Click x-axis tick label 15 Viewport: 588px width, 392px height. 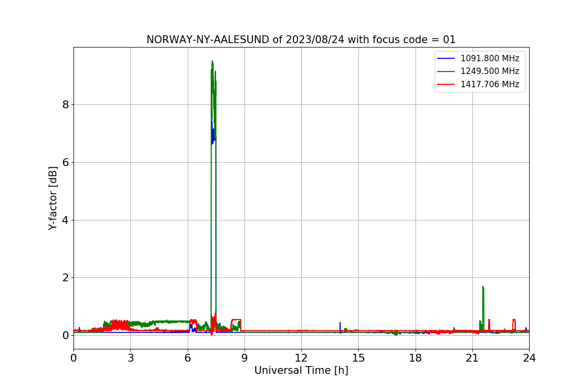pyautogui.click(x=358, y=358)
